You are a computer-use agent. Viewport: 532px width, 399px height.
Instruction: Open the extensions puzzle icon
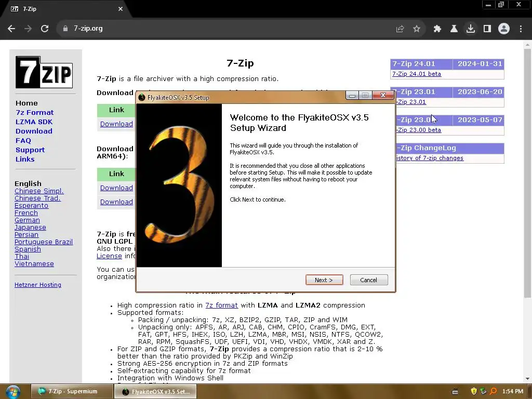(x=437, y=29)
